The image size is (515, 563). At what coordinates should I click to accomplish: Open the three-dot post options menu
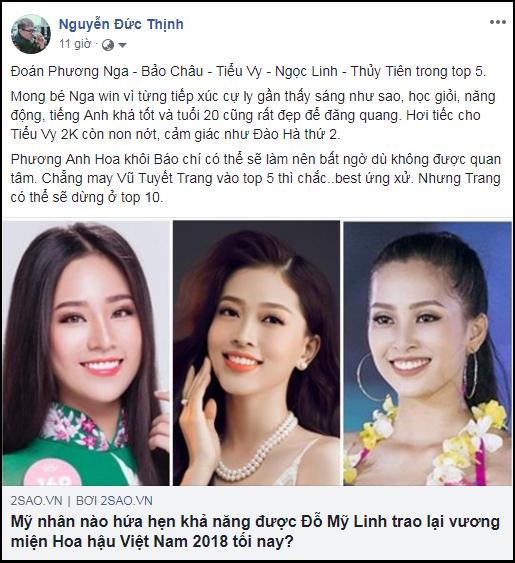(x=498, y=22)
